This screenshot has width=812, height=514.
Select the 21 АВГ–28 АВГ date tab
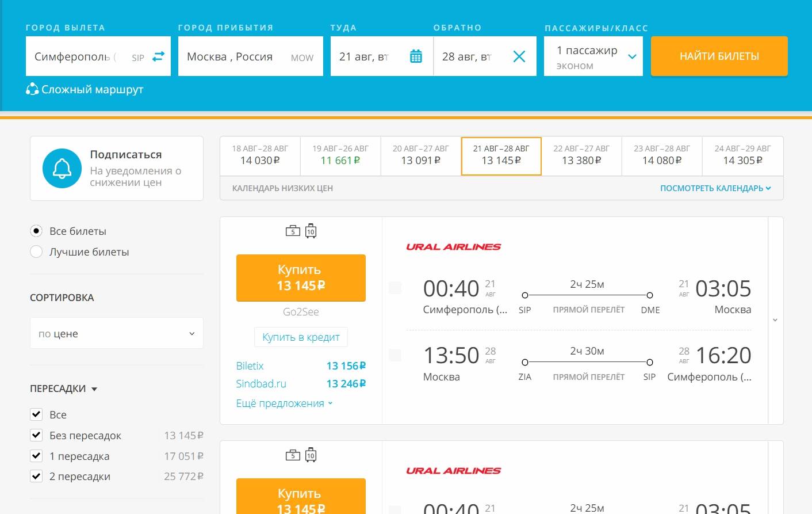coord(501,155)
